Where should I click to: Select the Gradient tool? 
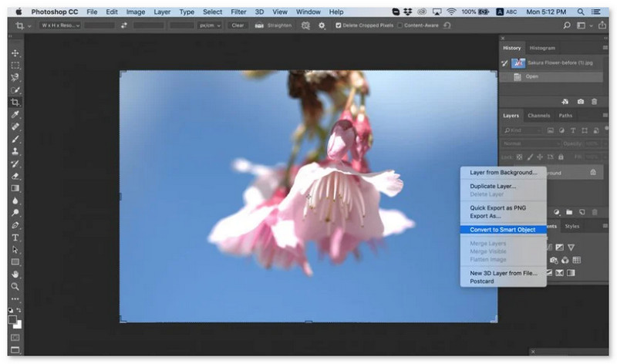pos(15,188)
